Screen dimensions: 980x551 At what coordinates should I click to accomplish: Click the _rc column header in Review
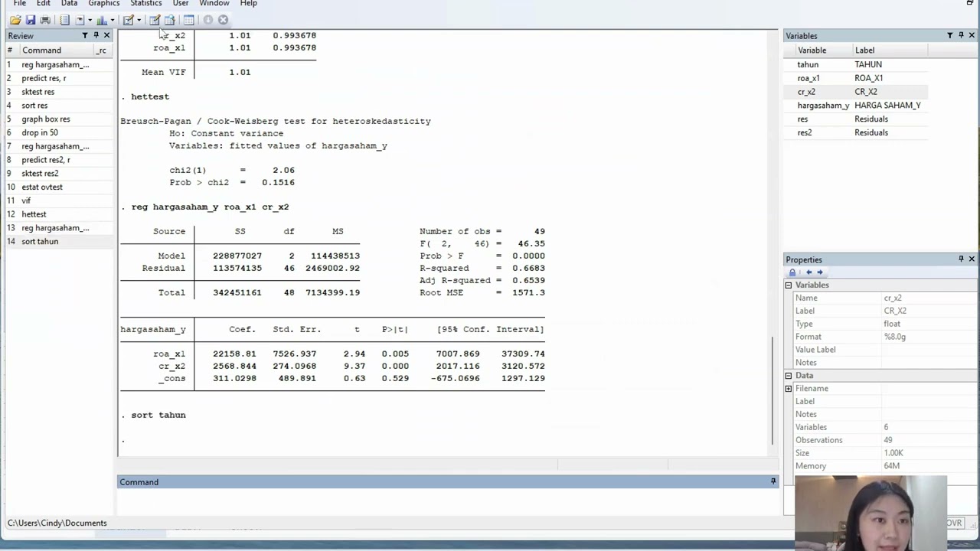coord(102,51)
